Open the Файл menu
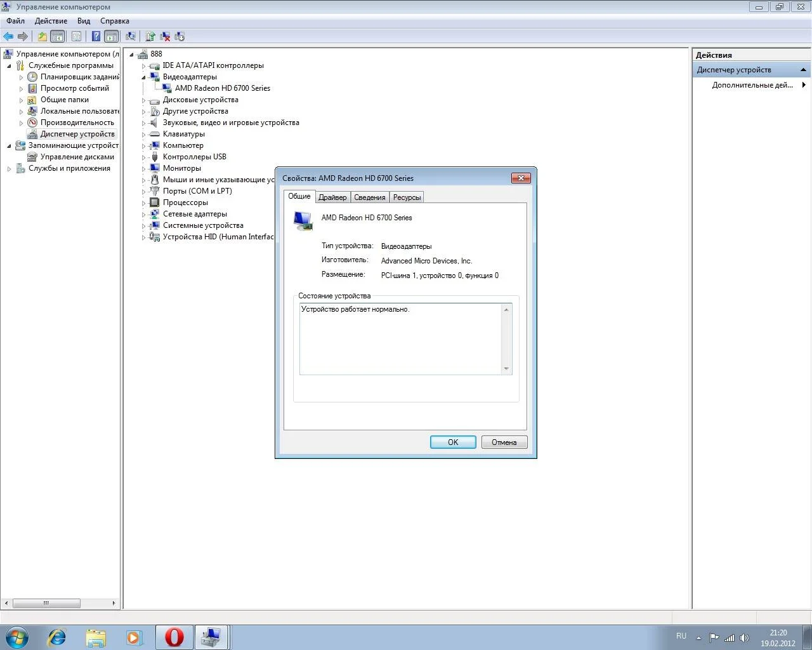 tap(16, 21)
